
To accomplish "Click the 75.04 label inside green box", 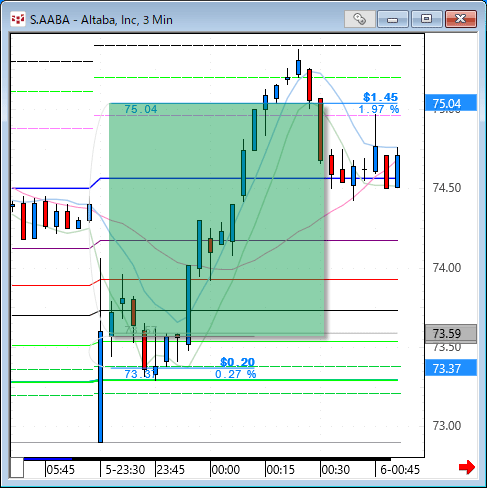I will (x=140, y=109).
